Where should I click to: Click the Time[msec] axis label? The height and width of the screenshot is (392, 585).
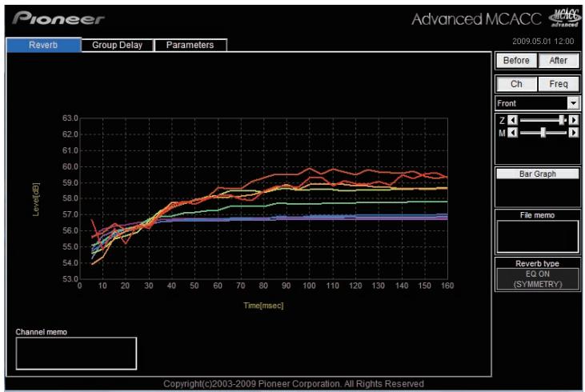tap(263, 306)
